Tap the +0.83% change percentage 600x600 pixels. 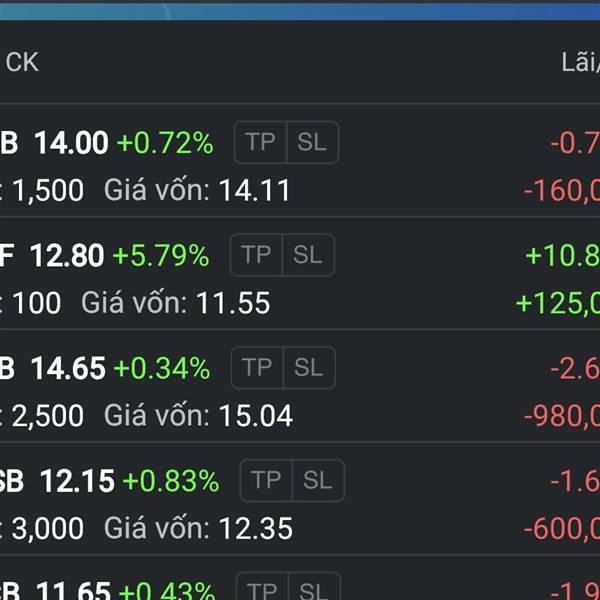point(171,482)
